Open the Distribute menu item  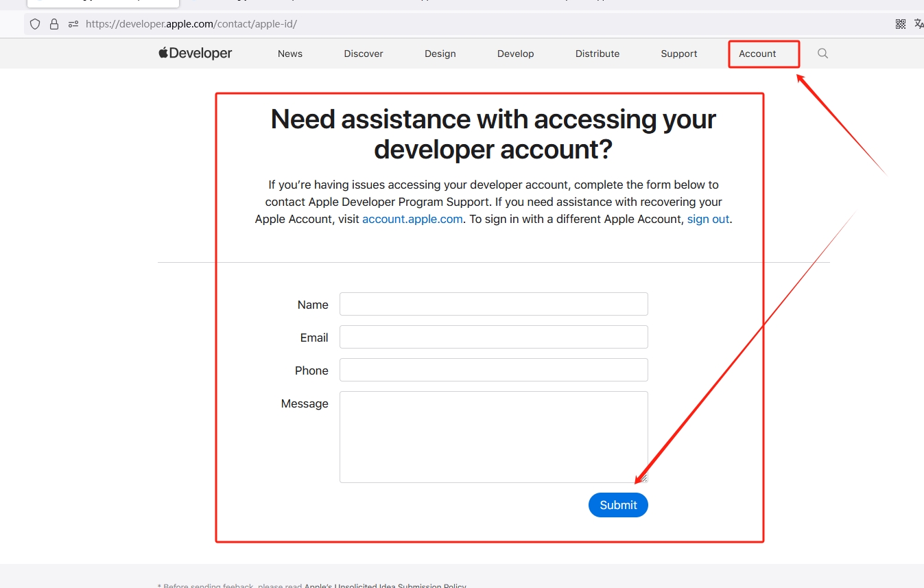pyautogui.click(x=597, y=54)
